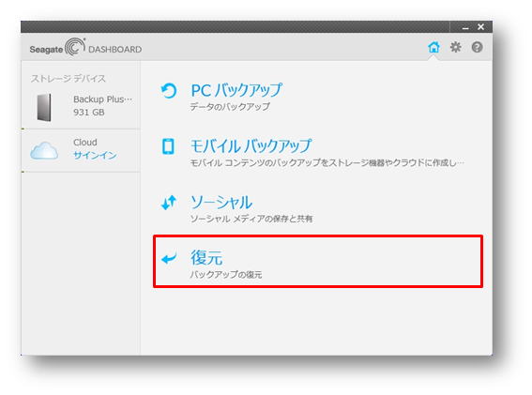Click the 復元 return arrow icon

point(169,259)
